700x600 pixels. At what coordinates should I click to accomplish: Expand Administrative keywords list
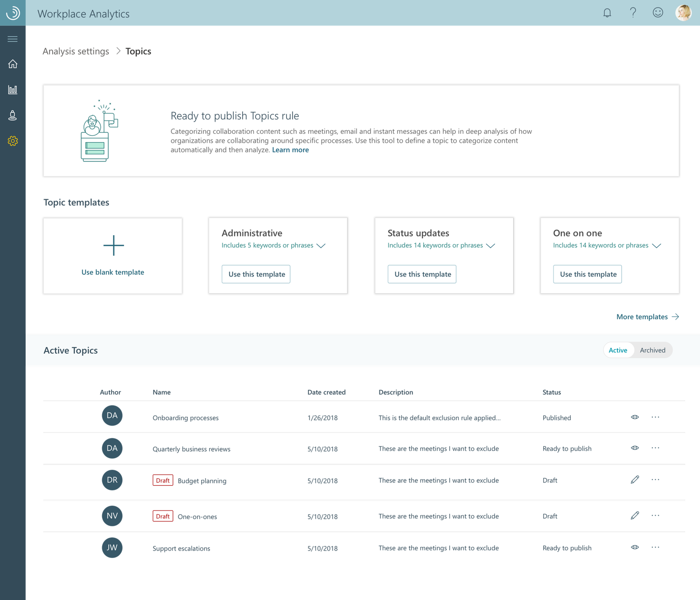coord(321,245)
